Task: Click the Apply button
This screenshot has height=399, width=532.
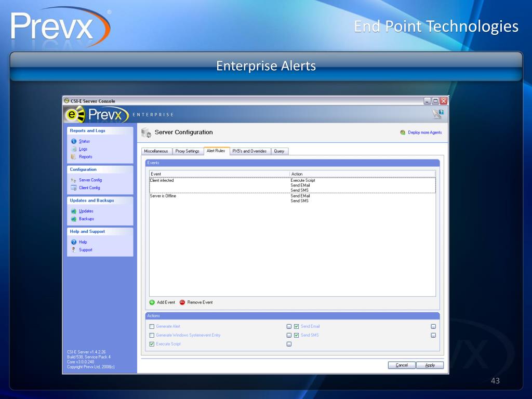Action: point(430,365)
